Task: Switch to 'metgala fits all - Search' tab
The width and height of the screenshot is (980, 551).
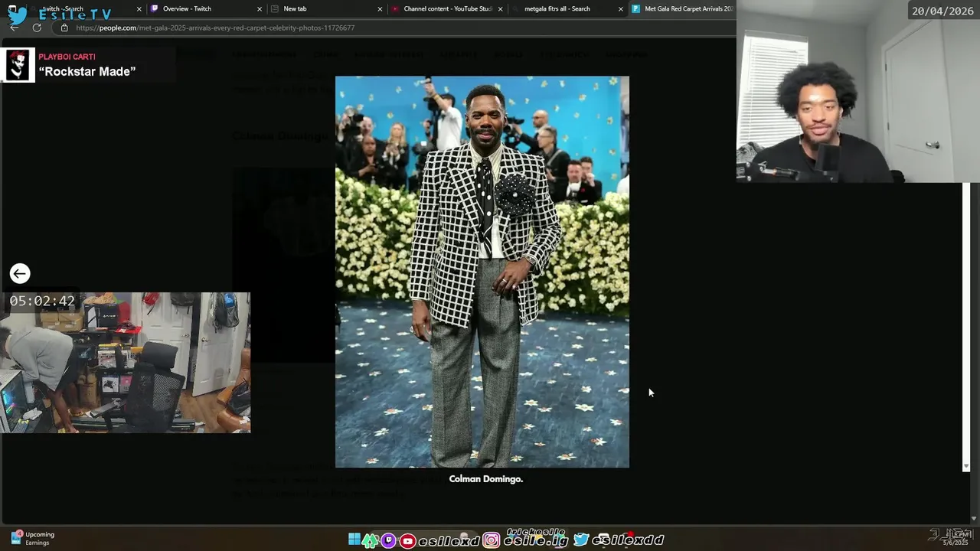Action: coord(567,9)
